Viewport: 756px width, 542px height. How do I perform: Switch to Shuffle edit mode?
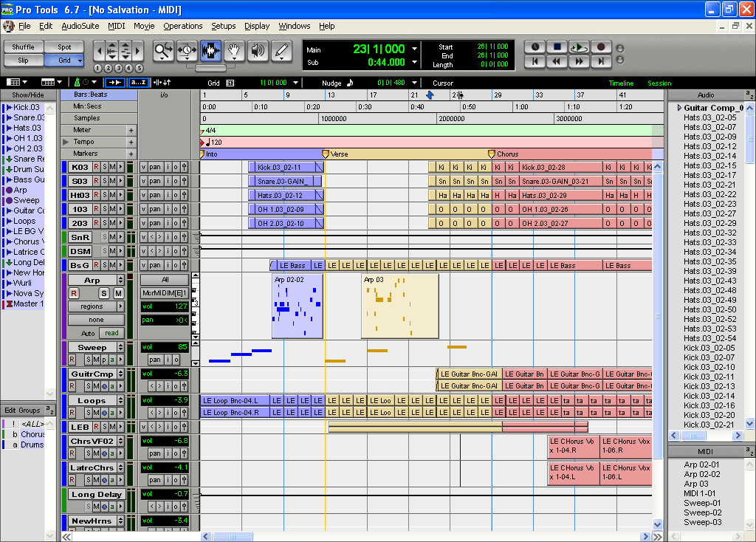[x=23, y=47]
